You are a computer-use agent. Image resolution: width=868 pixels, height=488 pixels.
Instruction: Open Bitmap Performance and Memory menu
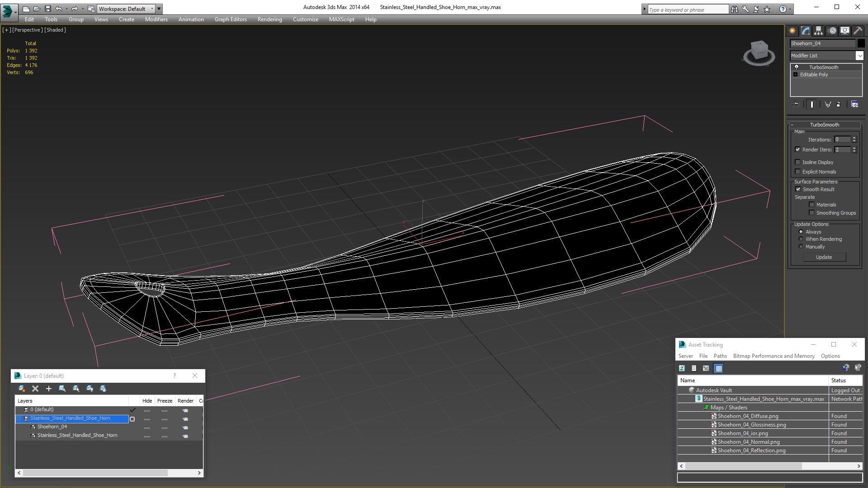pos(774,356)
